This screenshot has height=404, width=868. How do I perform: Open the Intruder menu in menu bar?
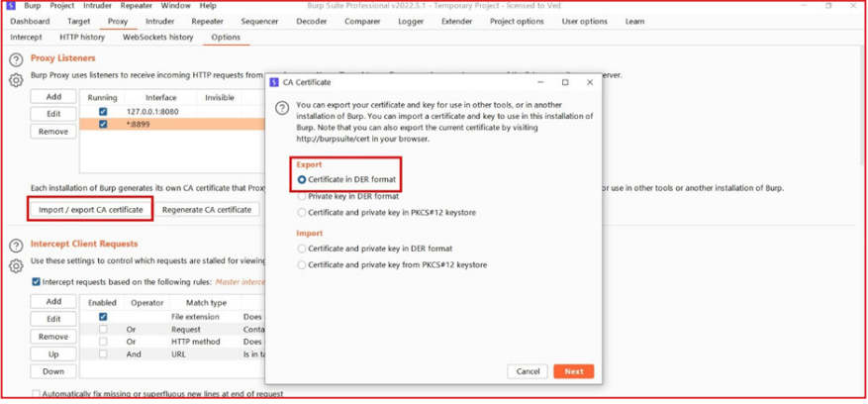pyautogui.click(x=97, y=6)
